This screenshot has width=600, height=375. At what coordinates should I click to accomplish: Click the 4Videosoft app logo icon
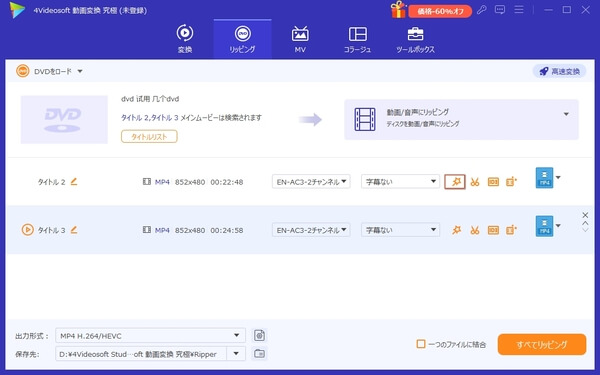17,10
